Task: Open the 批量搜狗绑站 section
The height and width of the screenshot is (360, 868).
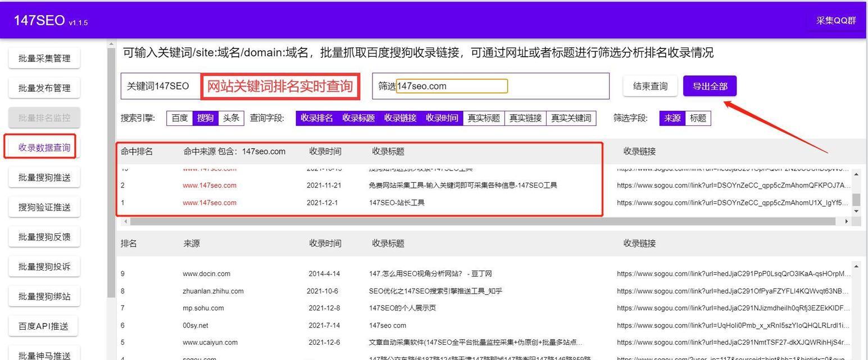Action: (x=44, y=296)
